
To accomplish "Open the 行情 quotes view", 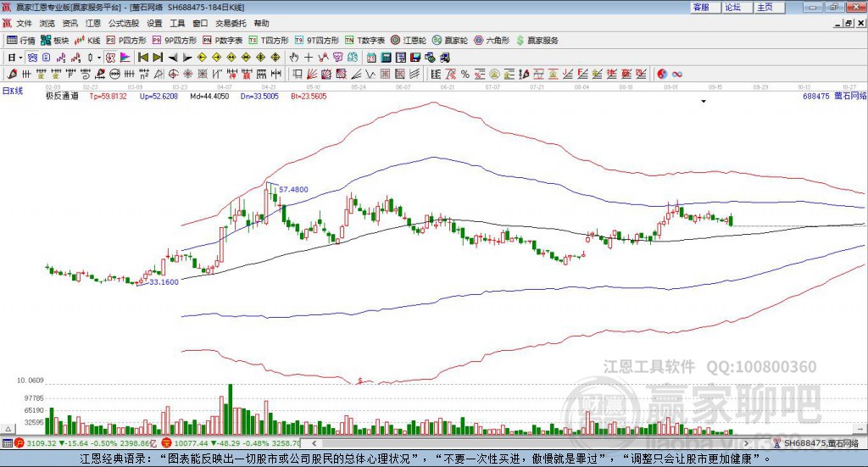I will pos(20,41).
